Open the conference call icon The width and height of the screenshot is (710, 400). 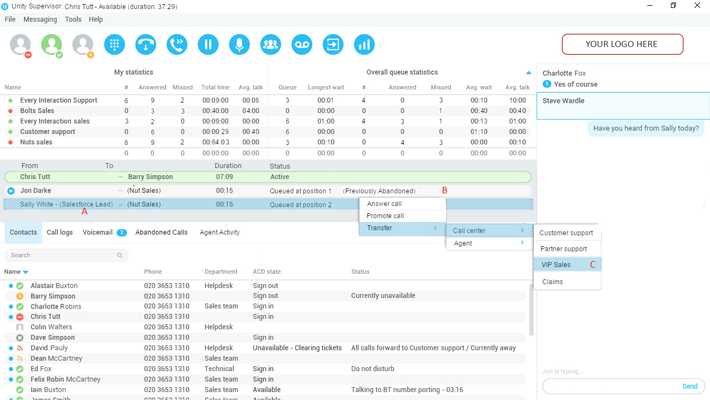[x=270, y=45]
